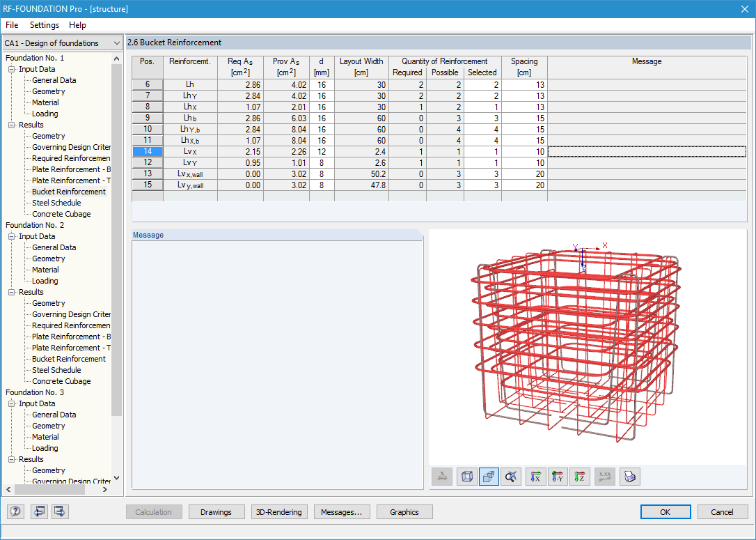756x540 pixels.
Task: Click the tree panel down scroll arrow
Action: pos(116,478)
